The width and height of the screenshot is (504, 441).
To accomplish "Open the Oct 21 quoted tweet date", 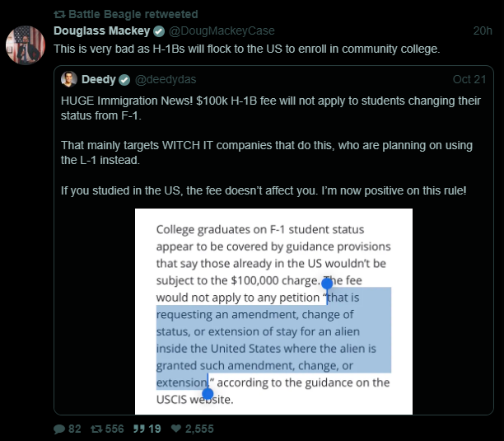I will 468,80.
